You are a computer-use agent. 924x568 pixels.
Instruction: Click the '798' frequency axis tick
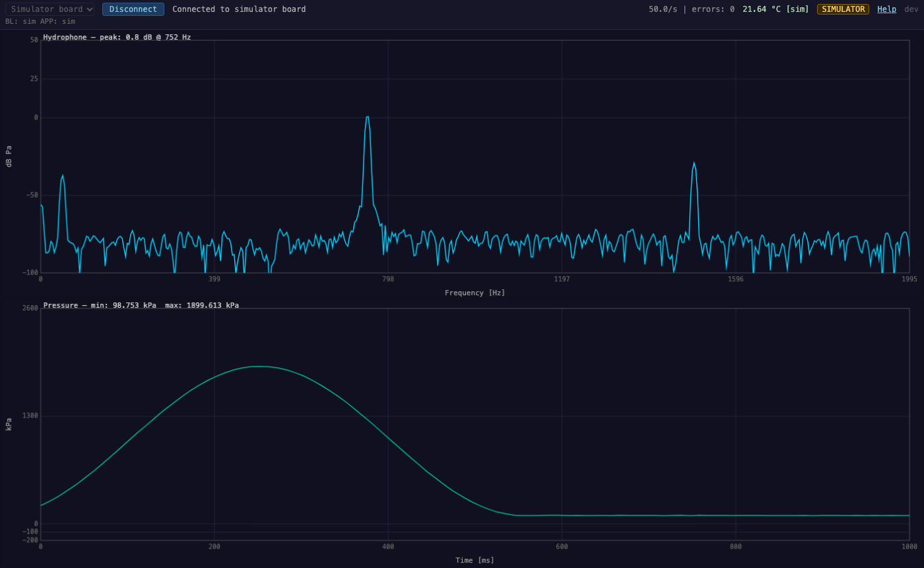388,279
